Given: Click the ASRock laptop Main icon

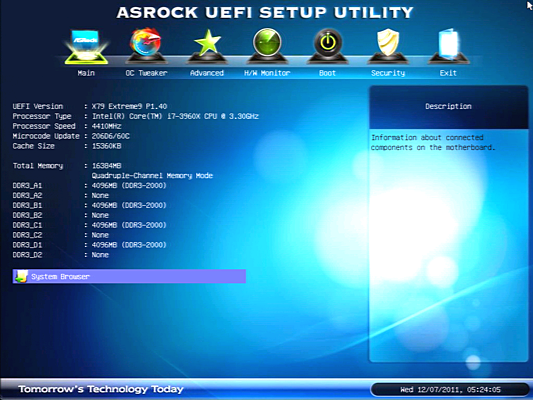Looking at the screenshot, I should (x=86, y=46).
